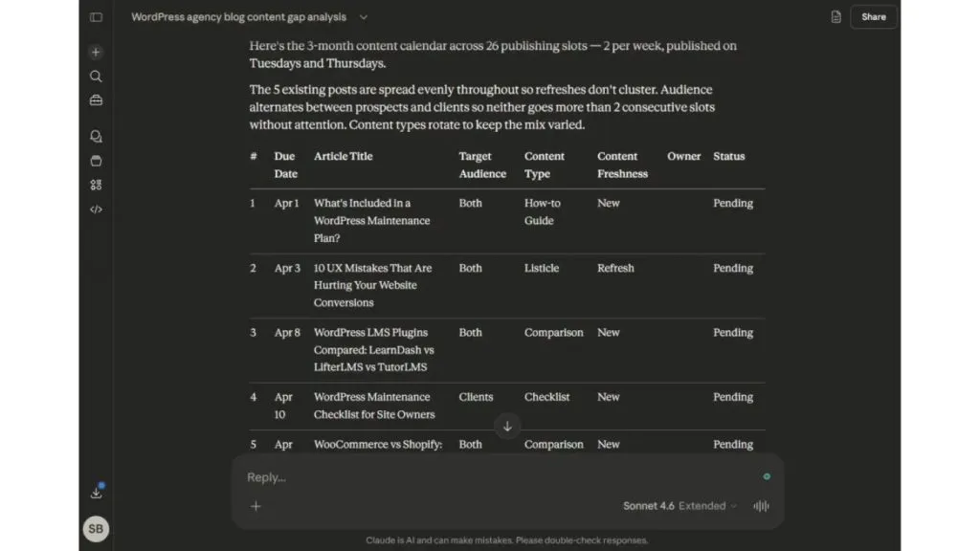Activate the voice mode waveform icon

pos(761,506)
